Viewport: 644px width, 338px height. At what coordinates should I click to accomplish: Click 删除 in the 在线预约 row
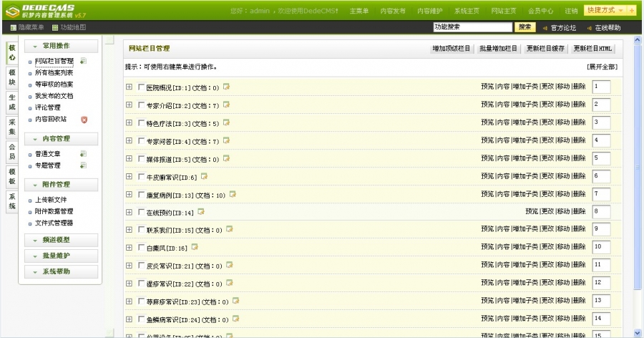(579, 211)
